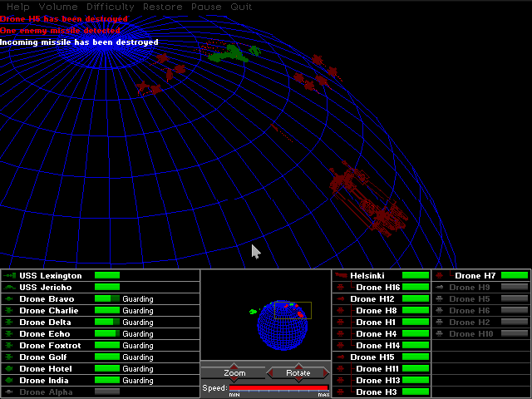Viewport: 532px width, 399px height.
Task: Click the USS Jericho ship icon
Action: coord(9,288)
